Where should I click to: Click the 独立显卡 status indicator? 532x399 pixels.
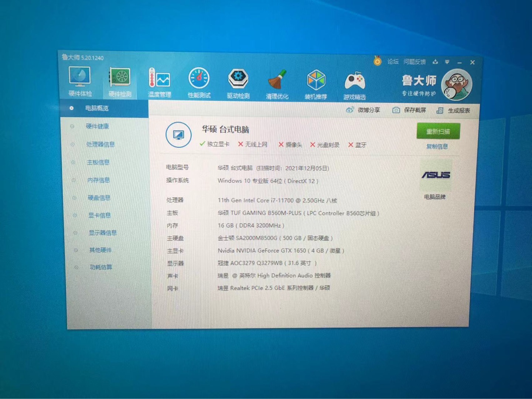point(214,144)
